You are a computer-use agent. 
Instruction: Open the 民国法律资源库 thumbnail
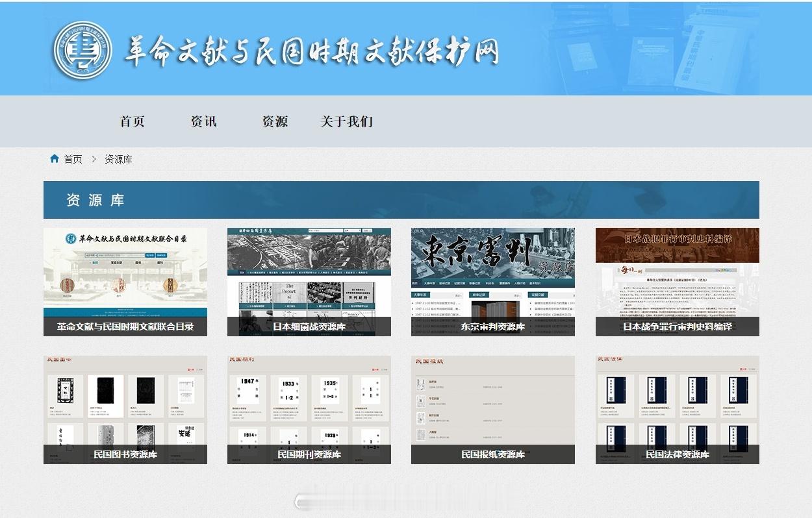678,410
